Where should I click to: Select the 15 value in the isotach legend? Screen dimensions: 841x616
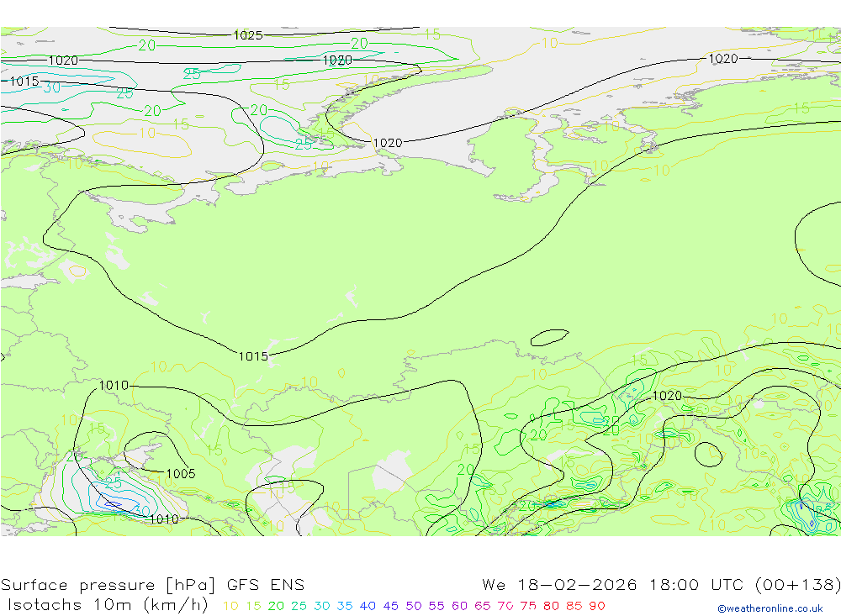(253, 606)
